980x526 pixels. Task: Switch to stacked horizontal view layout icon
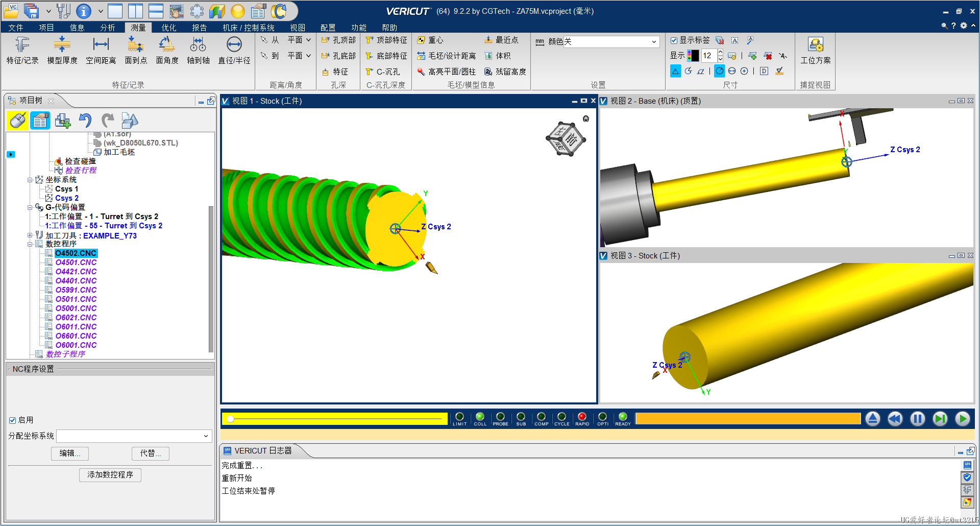[x=156, y=10]
